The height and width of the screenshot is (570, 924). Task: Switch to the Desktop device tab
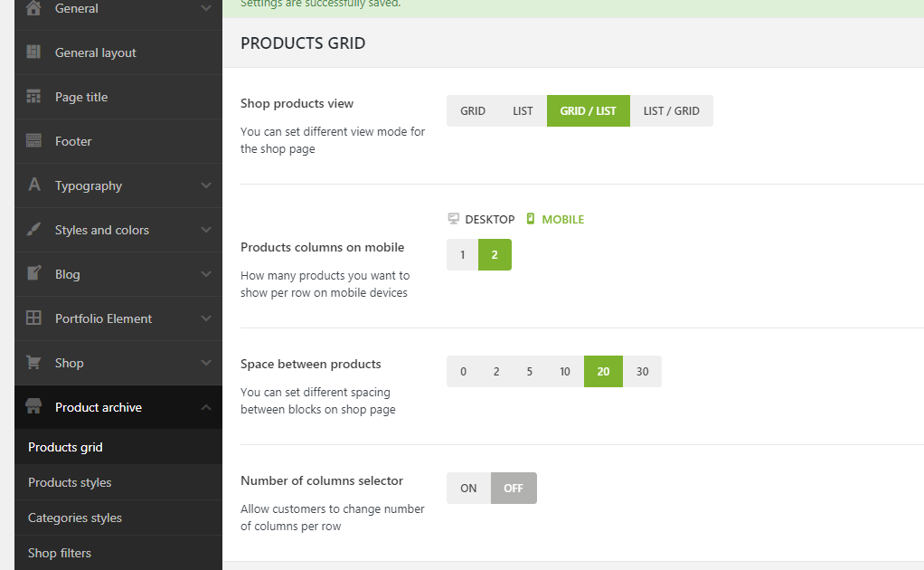coord(481,219)
